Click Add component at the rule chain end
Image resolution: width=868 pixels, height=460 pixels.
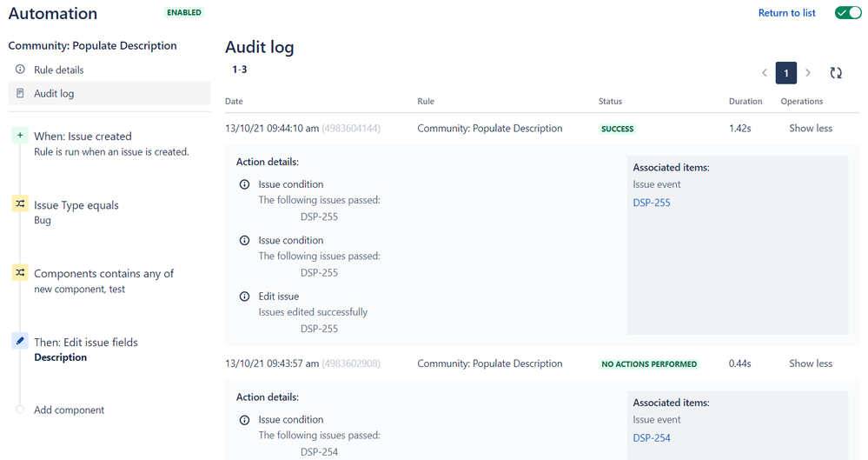tap(69, 410)
